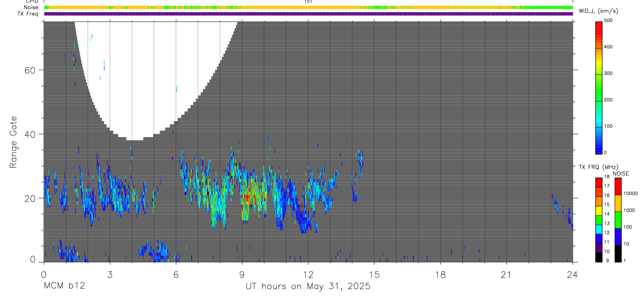The height and width of the screenshot is (297, 644).
Task: Click the cyan block in the TX FRQ legend
Action: point(599,228)
